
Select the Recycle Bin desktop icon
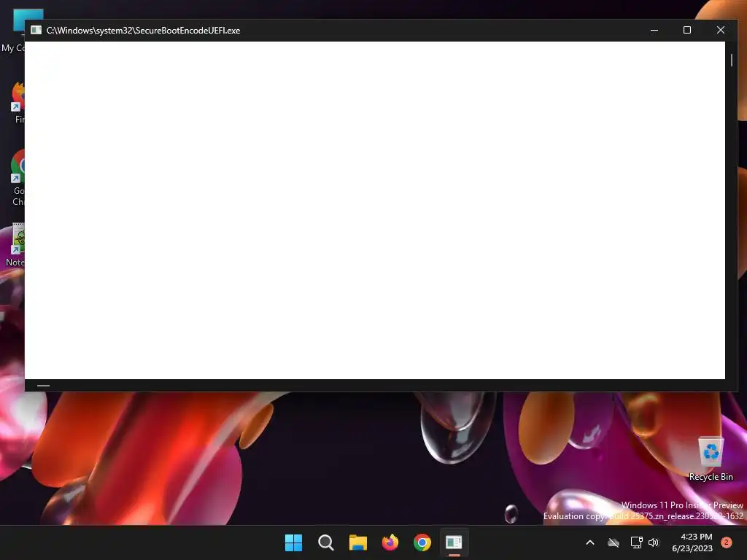(x=711, y=459)
